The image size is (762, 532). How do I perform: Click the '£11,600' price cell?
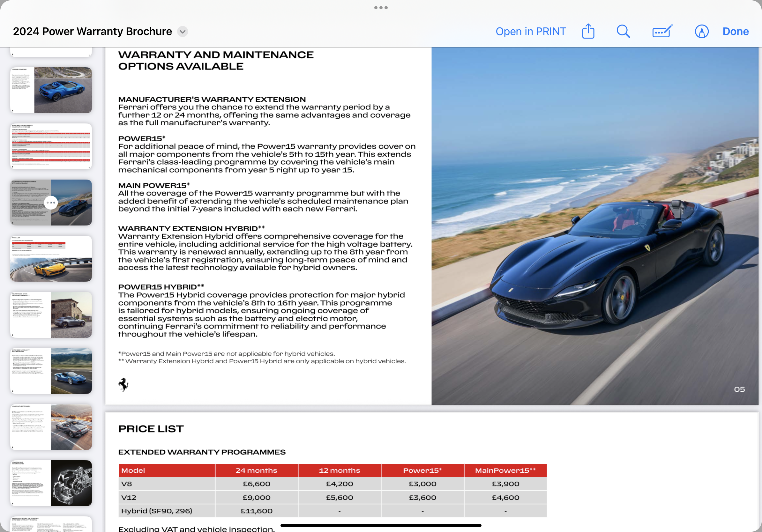257,511
